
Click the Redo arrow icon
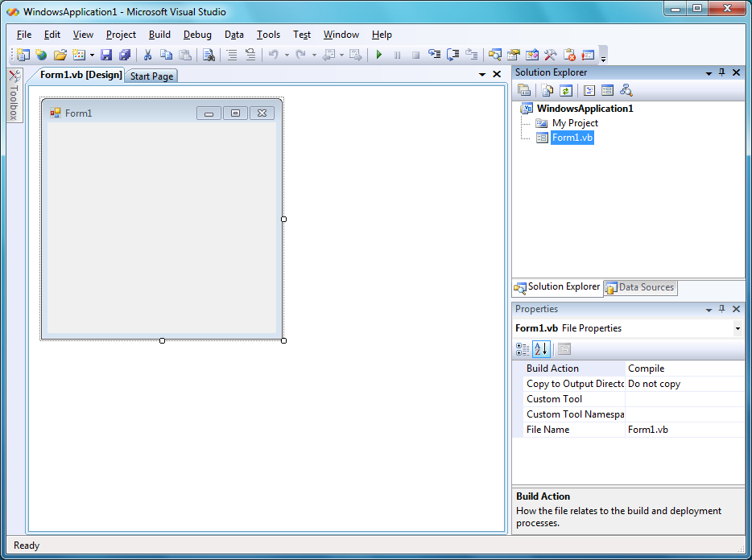pos(300,55)
